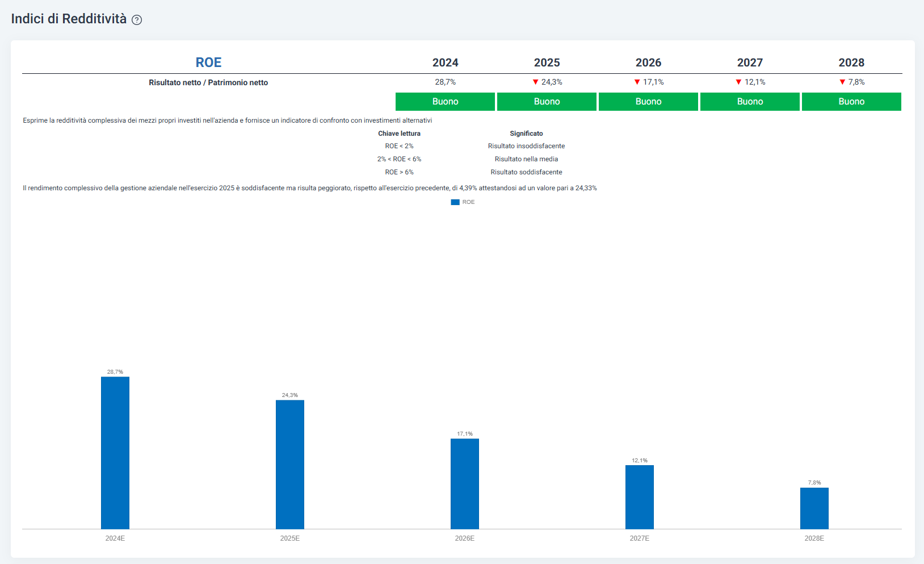924x564 pixels.
Task: Toggle the ROE legend series in the chart
Action: [463, 202]
